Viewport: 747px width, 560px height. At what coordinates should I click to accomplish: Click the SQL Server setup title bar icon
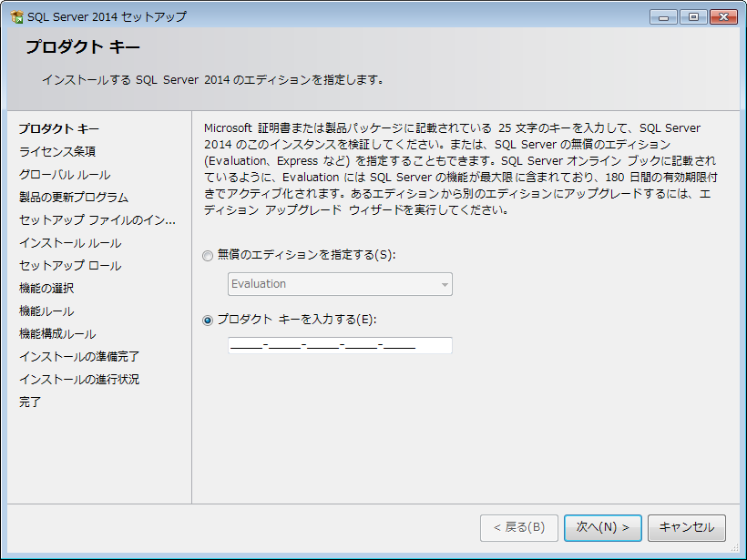coord(16,17)
